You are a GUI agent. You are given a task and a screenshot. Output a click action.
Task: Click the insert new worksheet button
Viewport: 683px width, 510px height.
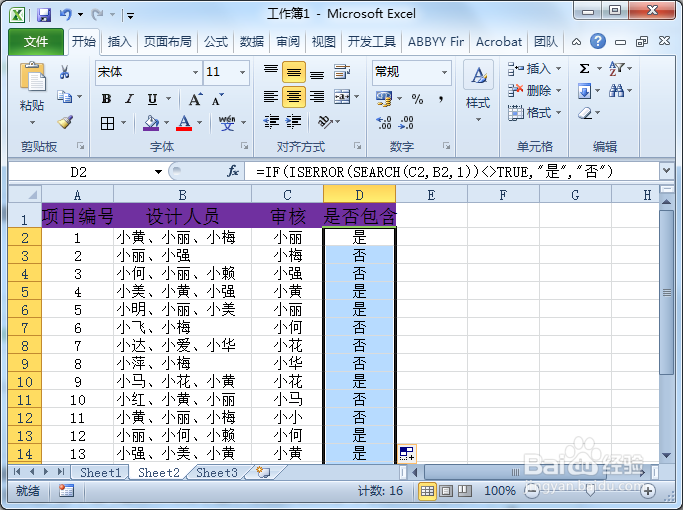pyautogui.click(x=263, y=473)
